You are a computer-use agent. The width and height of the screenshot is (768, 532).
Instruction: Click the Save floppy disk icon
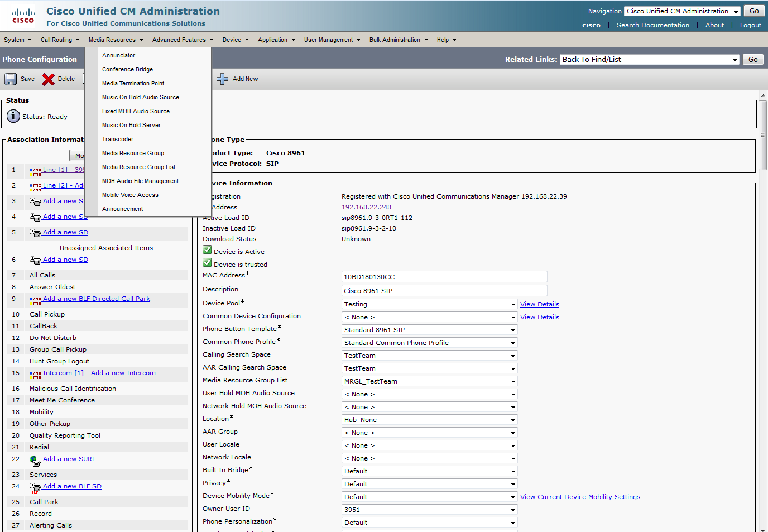point(11,79)
